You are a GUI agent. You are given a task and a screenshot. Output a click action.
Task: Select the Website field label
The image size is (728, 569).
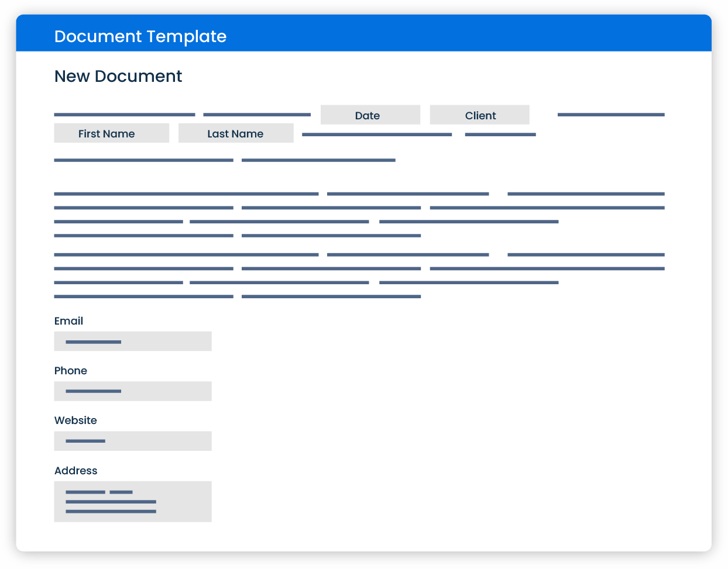(x=75, y=420)
